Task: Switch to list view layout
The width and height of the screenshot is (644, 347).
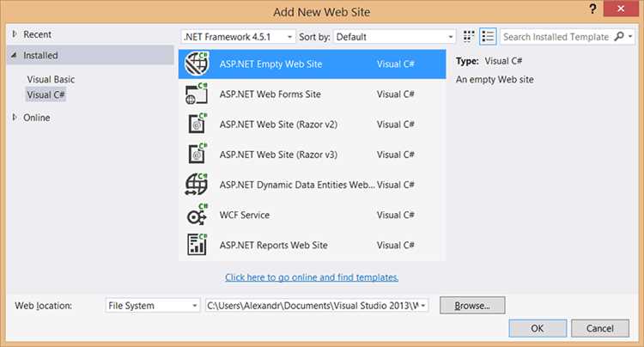Action: coord(488,37)
